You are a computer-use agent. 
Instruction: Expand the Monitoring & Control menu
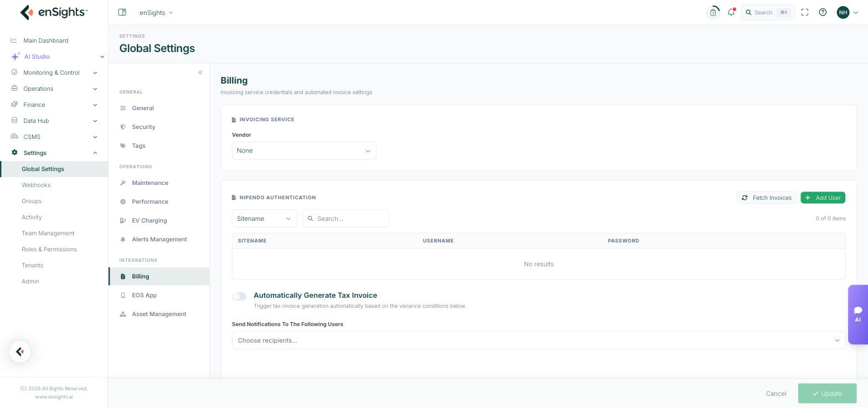coord(54,73)
